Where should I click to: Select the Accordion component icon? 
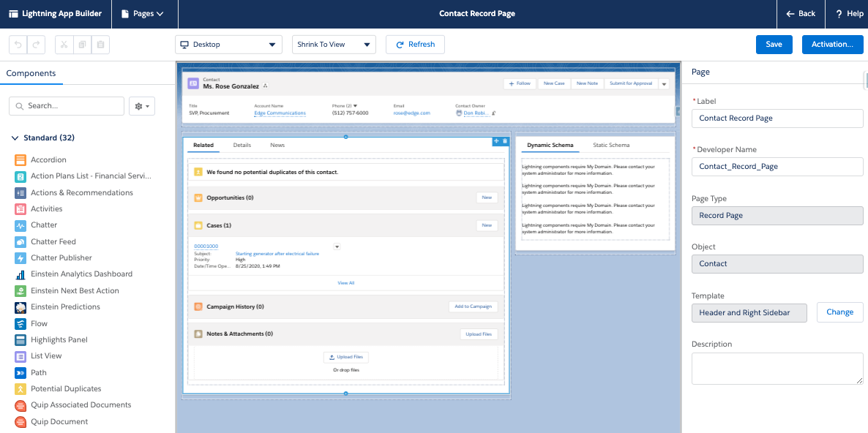click(20, 160)
